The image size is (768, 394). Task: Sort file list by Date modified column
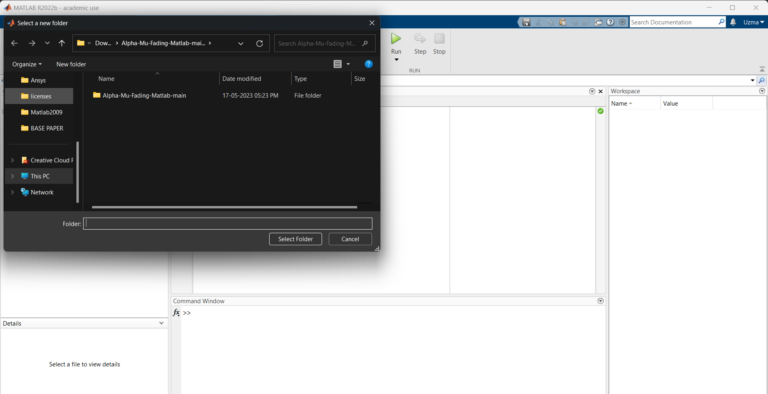(255, 78)
